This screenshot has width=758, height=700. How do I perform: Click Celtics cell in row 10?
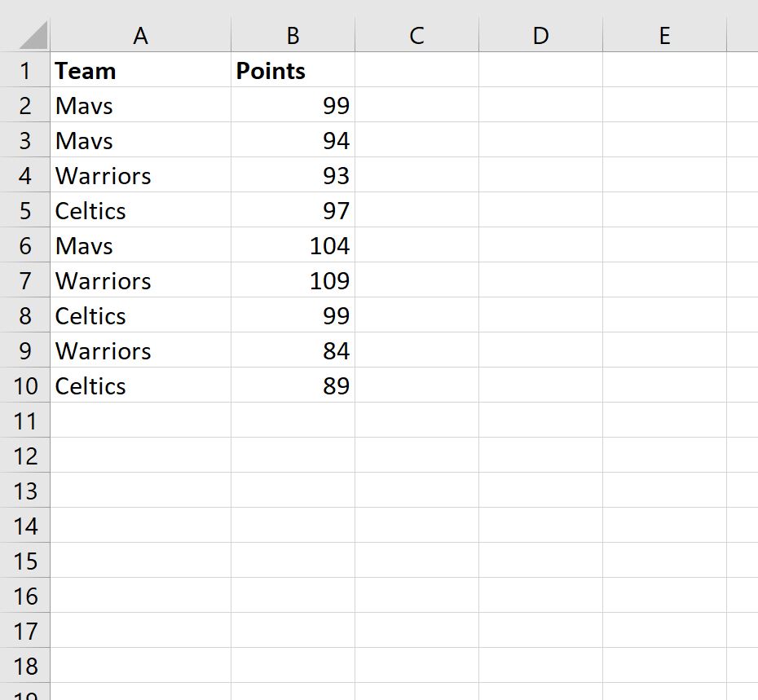click(141, 385)
